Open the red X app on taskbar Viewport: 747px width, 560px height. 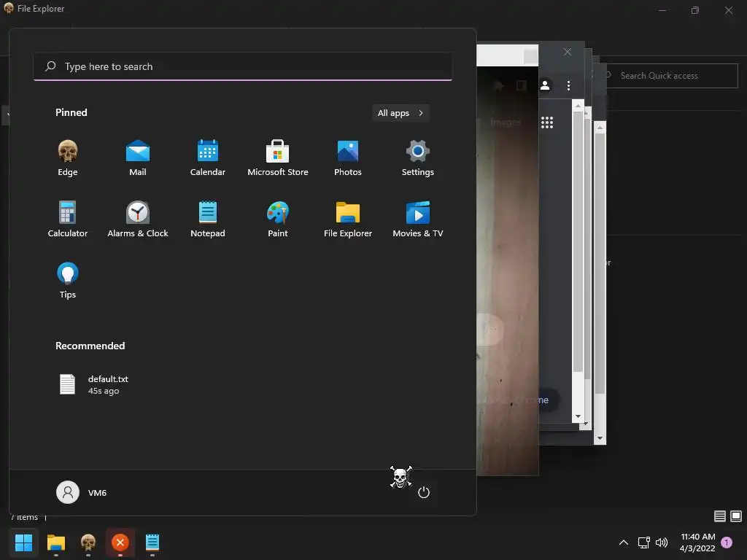[120, 542]
